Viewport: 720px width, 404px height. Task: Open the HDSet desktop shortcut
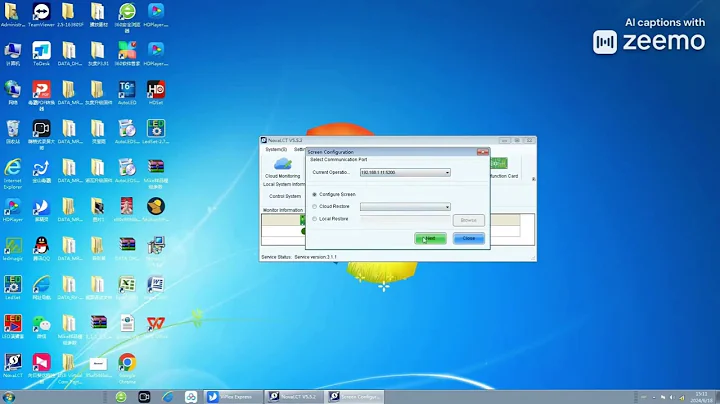pos(156,93)
